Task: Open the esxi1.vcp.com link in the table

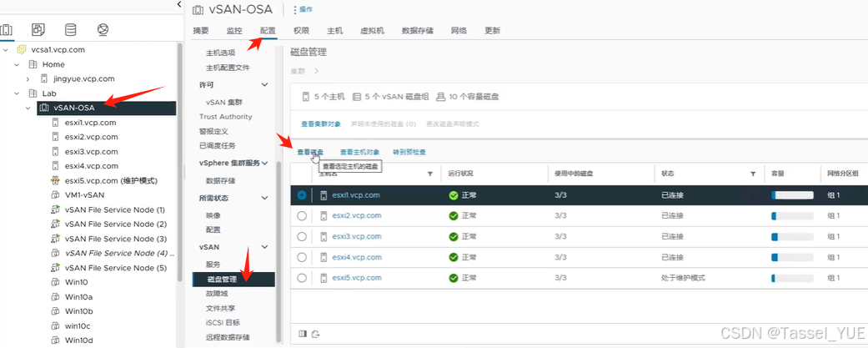Action: [x=356, y=195]
